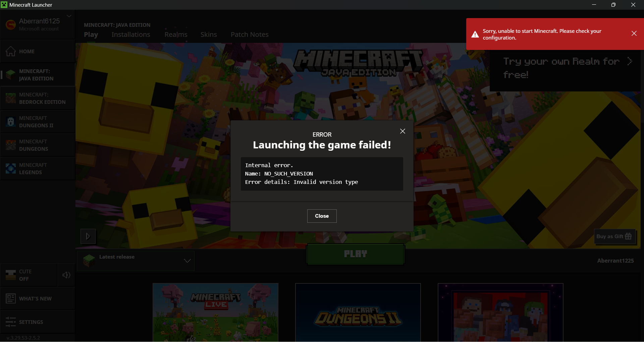Open launcher Settings
644x342 pixels.
pos(38,322)
